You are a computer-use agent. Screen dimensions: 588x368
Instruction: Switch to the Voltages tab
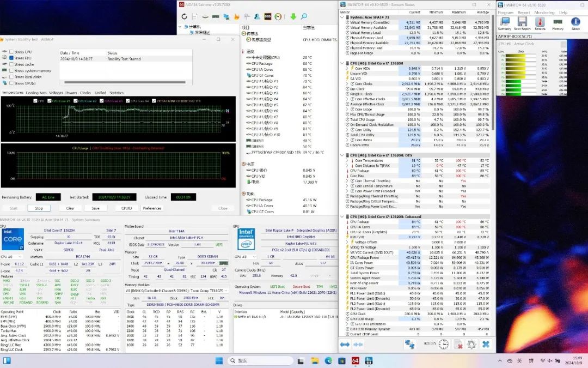click(x=56, y=93)
